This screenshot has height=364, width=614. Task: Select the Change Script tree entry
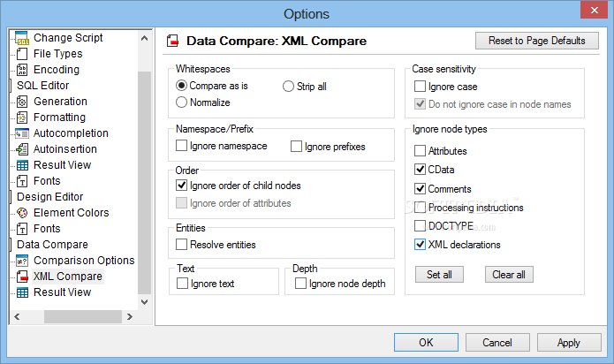(x=68, y=38)
